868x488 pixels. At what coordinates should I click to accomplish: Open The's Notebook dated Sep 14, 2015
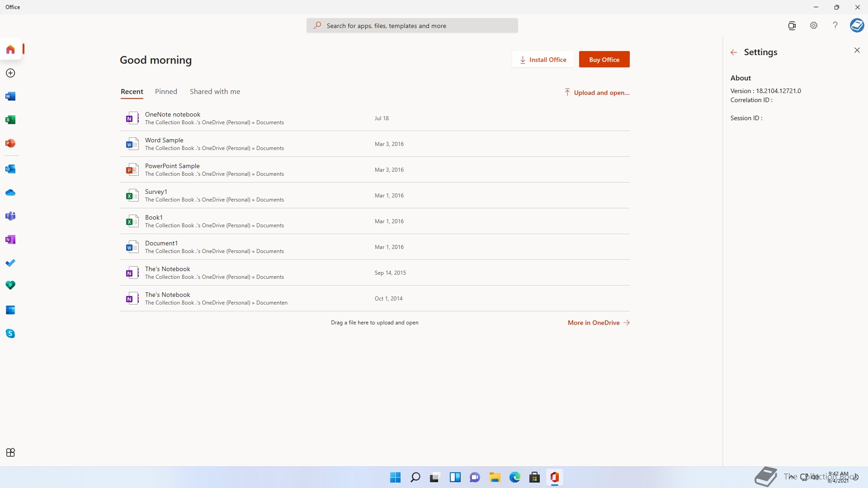click(374, 273)
